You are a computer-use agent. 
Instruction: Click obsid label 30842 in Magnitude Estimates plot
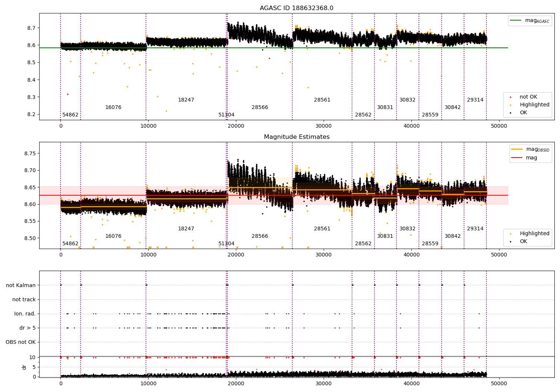point(452,236)
